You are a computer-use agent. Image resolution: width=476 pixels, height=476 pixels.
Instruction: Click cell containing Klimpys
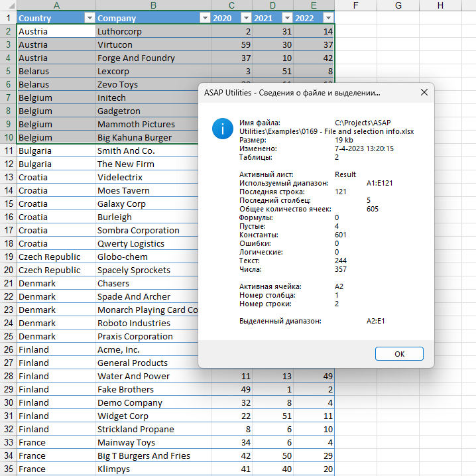tap(153, 469)
